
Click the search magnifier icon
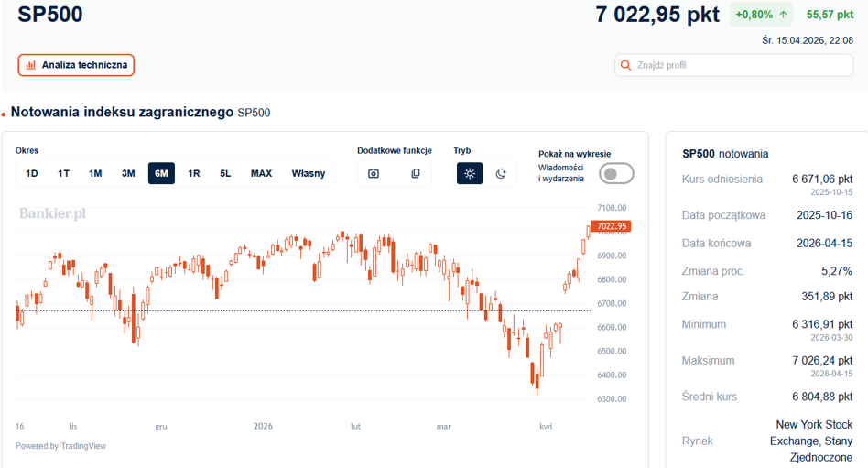click(625, 65)
